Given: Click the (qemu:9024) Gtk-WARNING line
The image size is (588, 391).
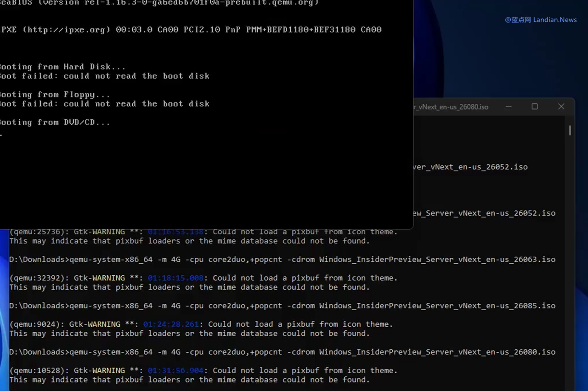Looking at the screenshot, I should pos(201,324).
